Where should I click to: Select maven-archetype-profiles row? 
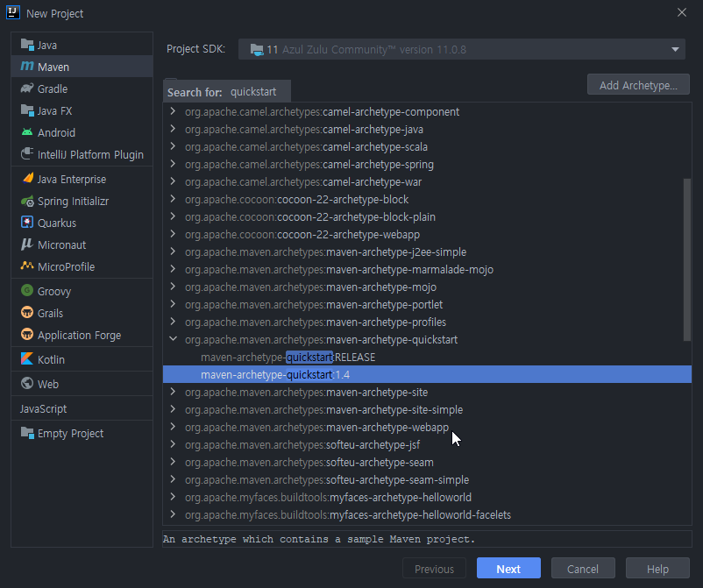pyautogui.click(x=427, y=322)
